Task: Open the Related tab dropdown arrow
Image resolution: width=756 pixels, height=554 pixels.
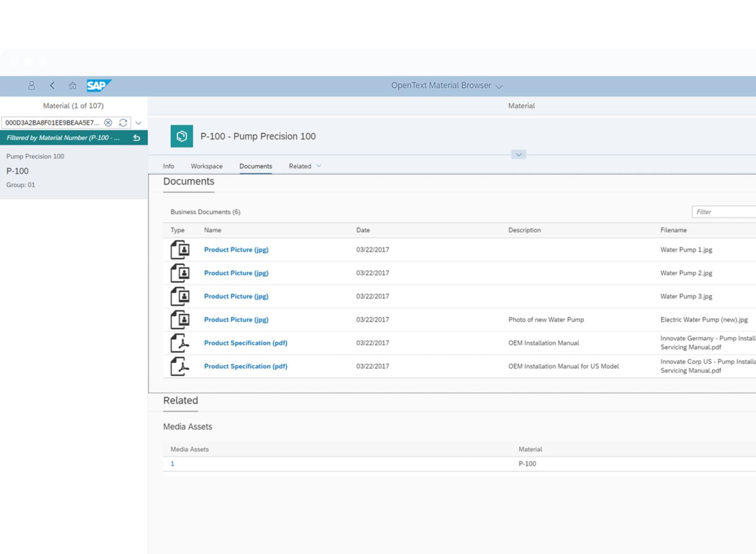Action: click(319, 166)
